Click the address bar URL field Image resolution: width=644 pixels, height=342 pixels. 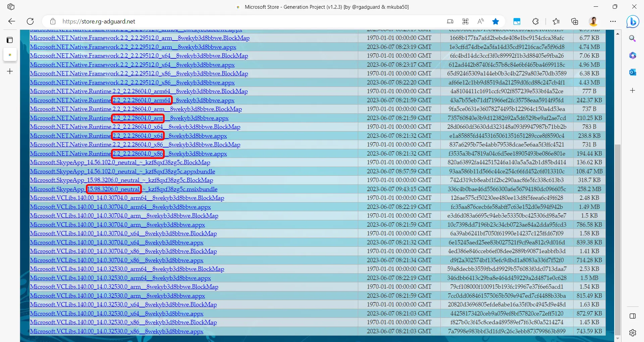[248, 21]
